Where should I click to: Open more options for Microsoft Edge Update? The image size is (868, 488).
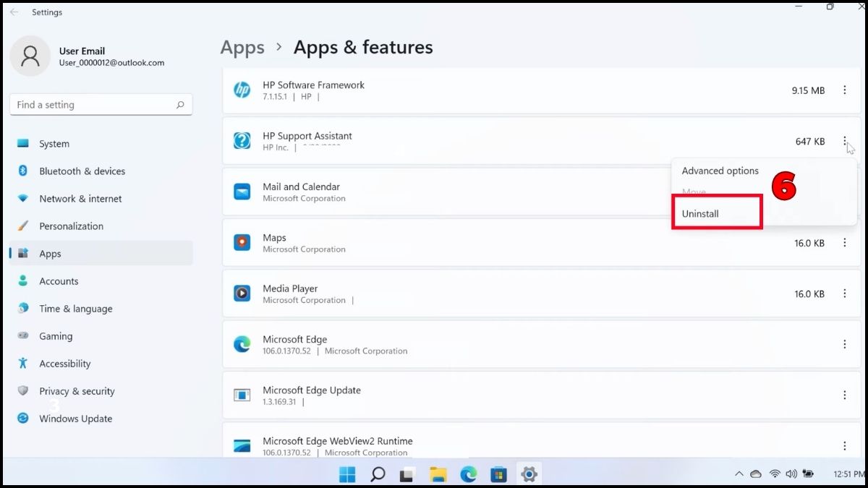tap(844, 395)
